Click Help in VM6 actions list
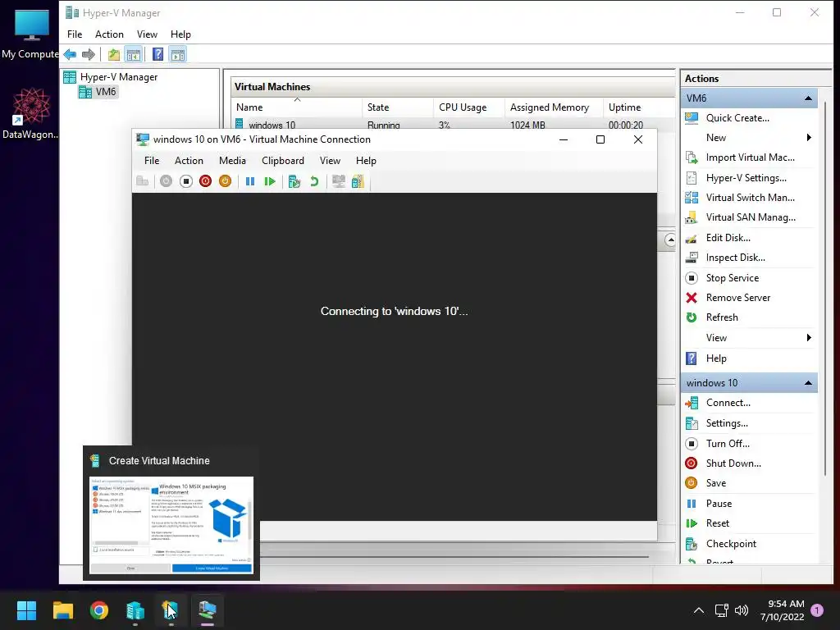Viewport: 840px width, 630px height. (715, 358)
